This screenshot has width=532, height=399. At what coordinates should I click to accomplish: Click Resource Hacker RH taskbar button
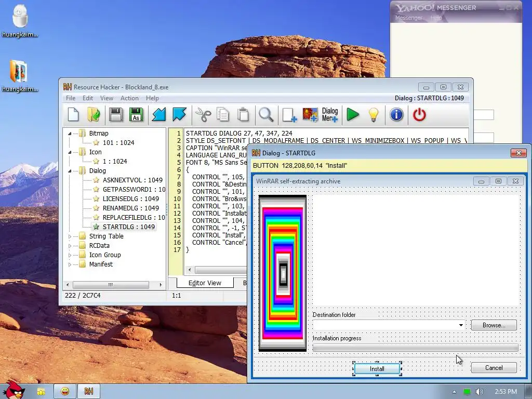pos(88,391)
